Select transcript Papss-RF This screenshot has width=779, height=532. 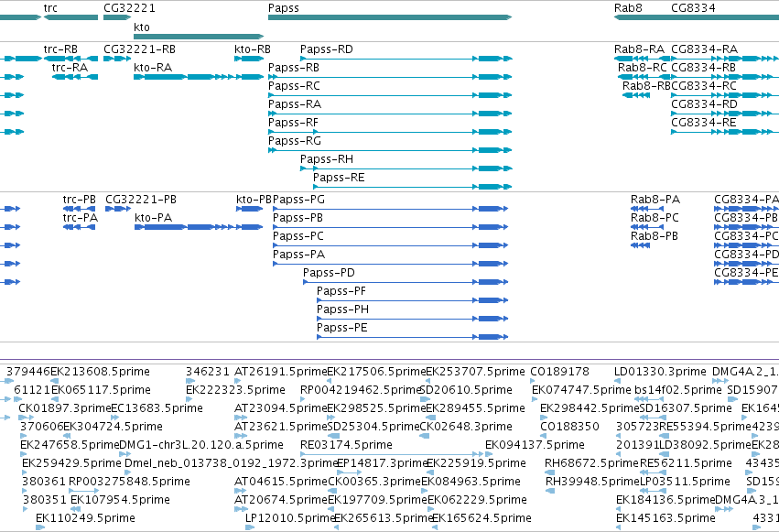pyautogui.click(x=390, y=132)
